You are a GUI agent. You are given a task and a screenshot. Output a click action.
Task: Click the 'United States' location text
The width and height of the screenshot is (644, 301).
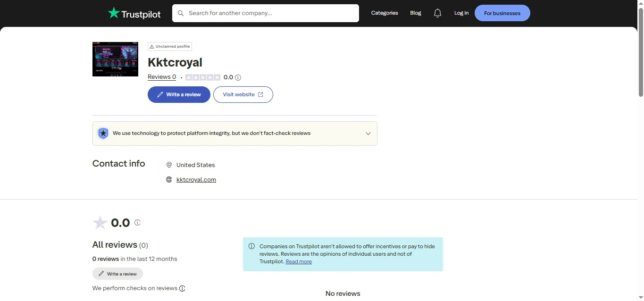(196, 165)
